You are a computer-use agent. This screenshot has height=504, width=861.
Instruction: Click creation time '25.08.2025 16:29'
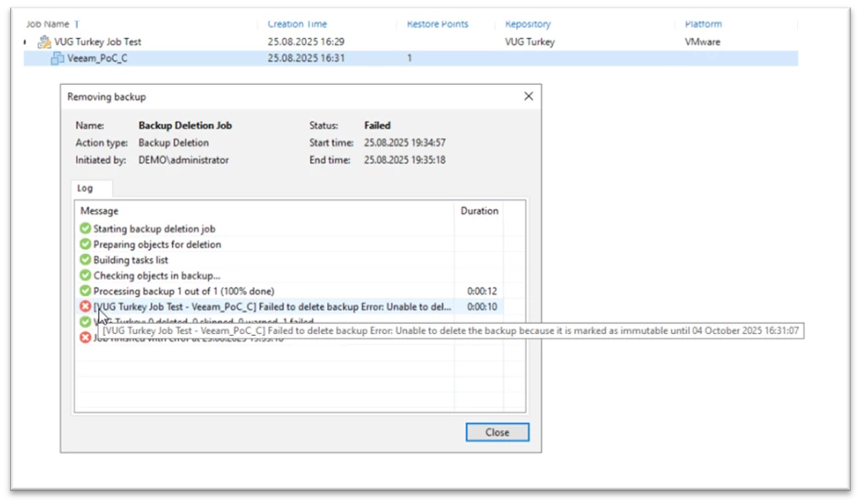coord(306,42)
